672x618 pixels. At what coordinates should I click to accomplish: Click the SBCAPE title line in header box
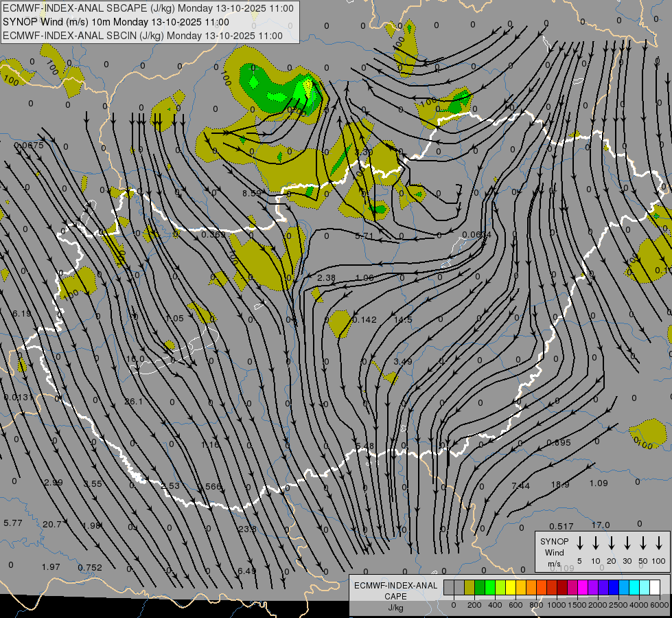148,8
